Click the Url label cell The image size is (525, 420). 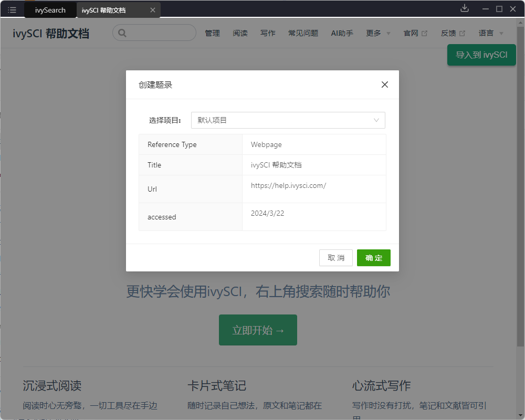coord(191,189)
